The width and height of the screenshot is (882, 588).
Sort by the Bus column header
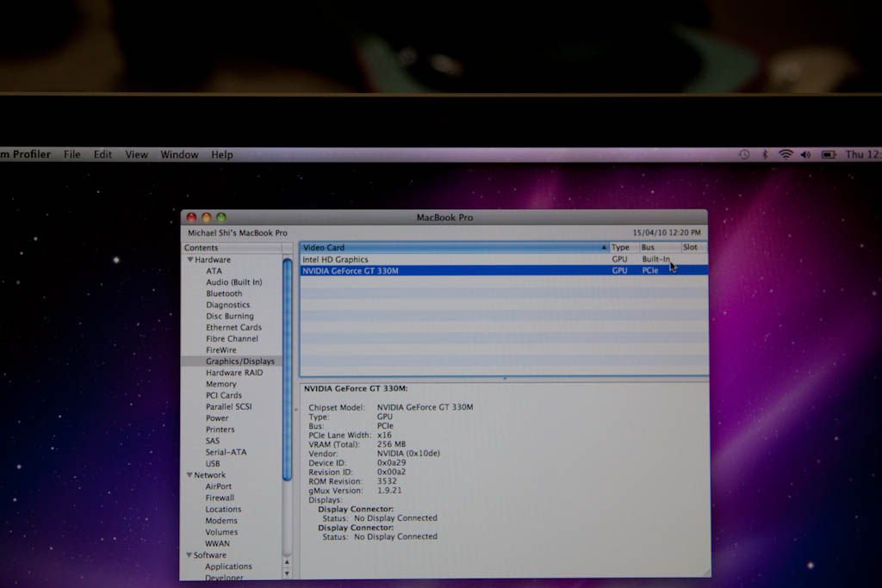pos(659,247)
